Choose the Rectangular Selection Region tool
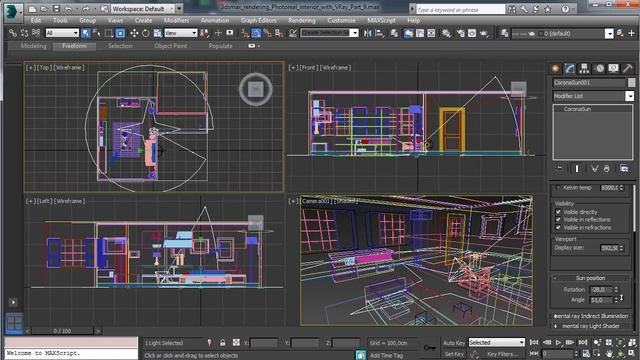The image size is (640, 360). tap(109, 33)
